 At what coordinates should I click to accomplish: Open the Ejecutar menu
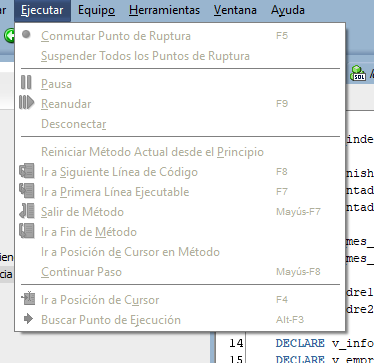(42, 10)
